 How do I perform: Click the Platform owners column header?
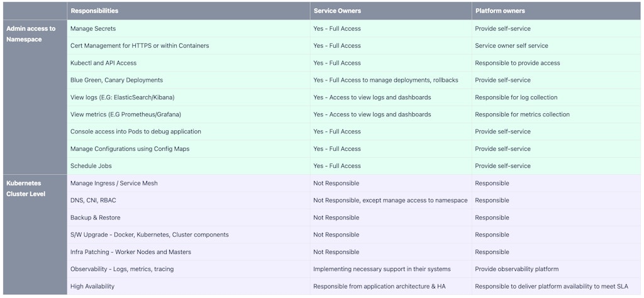click(x=500, y=11)
